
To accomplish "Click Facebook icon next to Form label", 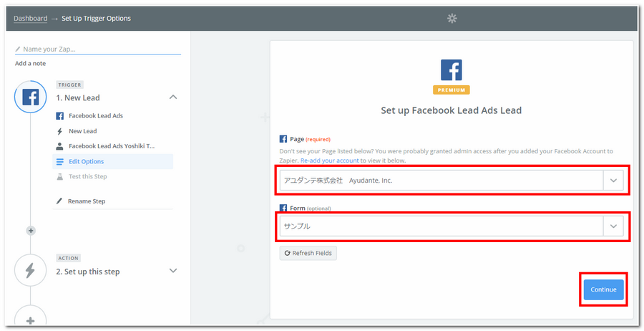I will (x=283, y=208).
